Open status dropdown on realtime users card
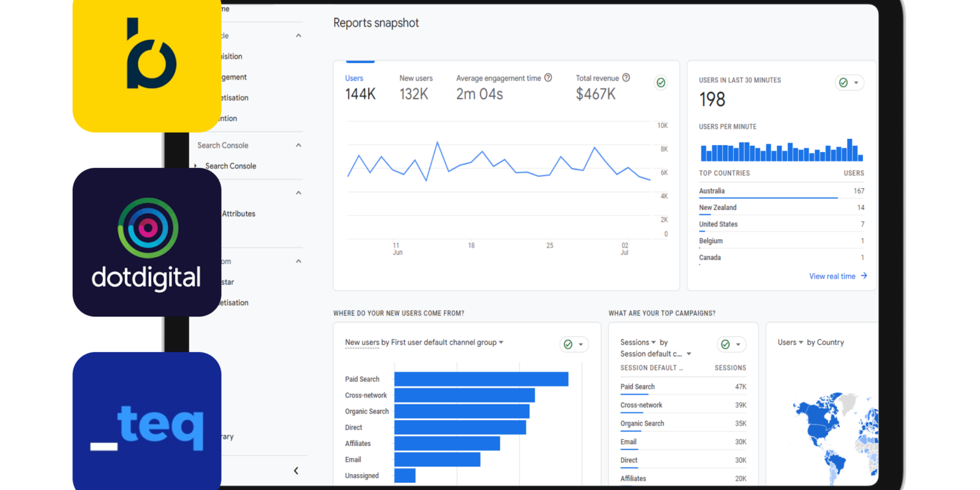The width and height of the screenshot is (980, 490). point(850,83)
